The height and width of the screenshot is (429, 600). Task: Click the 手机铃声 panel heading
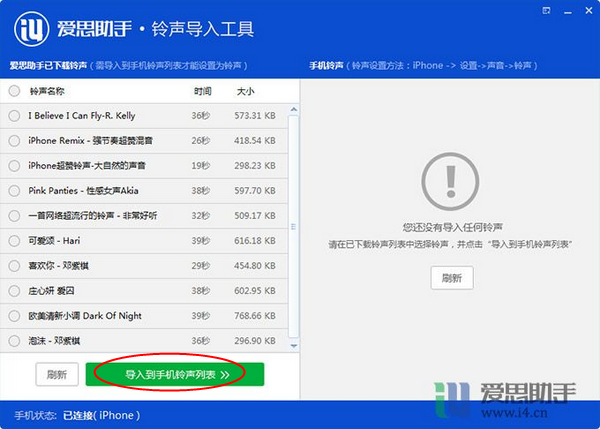[326, 65]
